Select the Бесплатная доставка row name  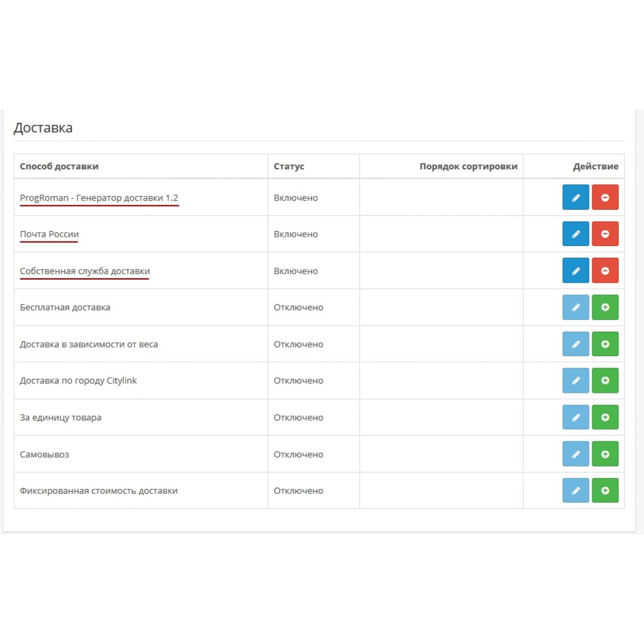click(65, 307)
